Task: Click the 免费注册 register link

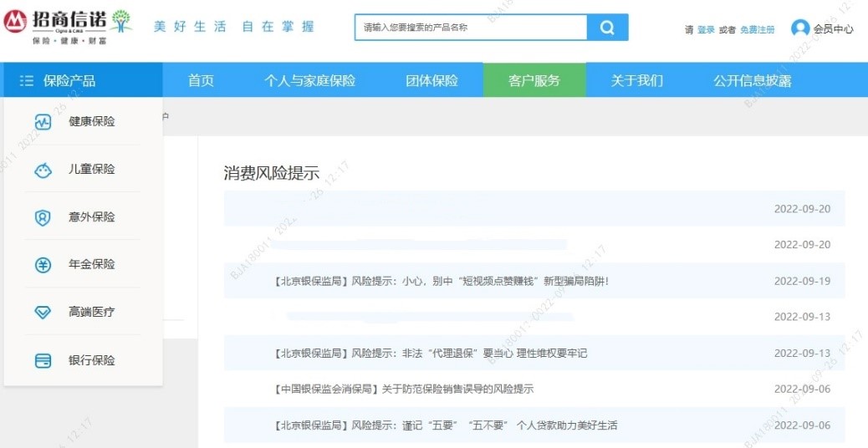Action: point(757,30)
